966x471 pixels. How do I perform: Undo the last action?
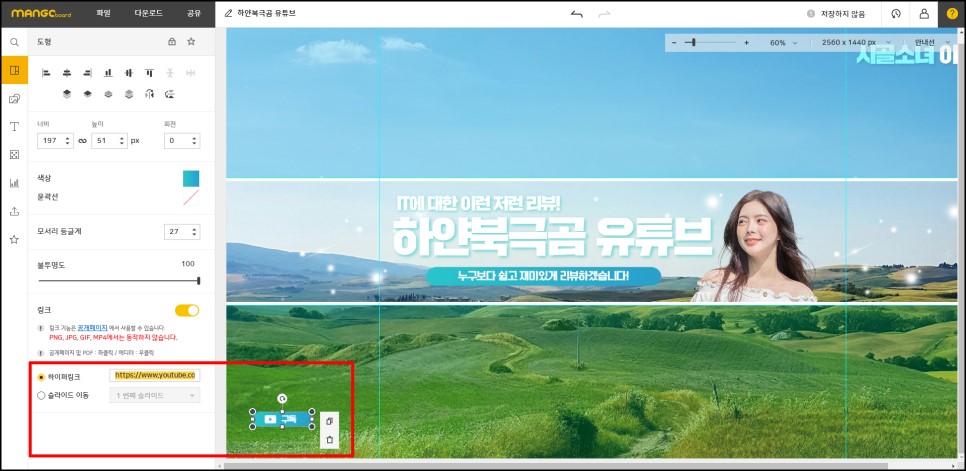pyautogui.click(x=577, y=14)
